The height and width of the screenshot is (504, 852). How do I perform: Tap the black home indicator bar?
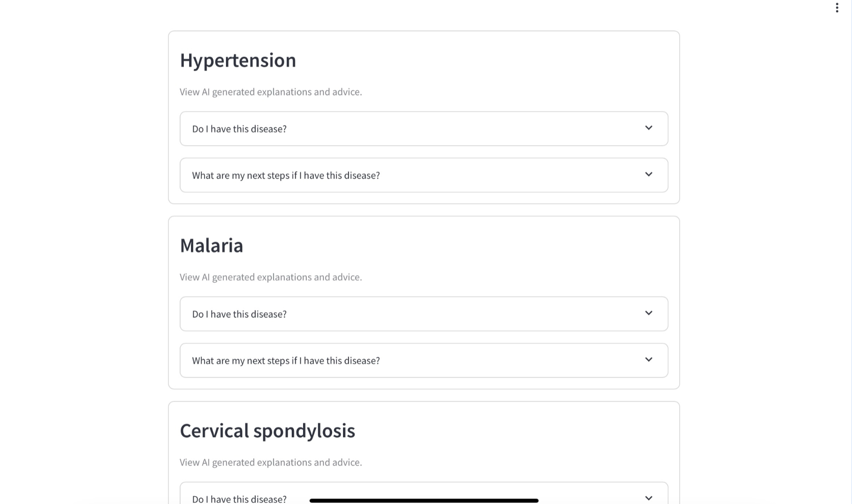(x=424, y=500)
